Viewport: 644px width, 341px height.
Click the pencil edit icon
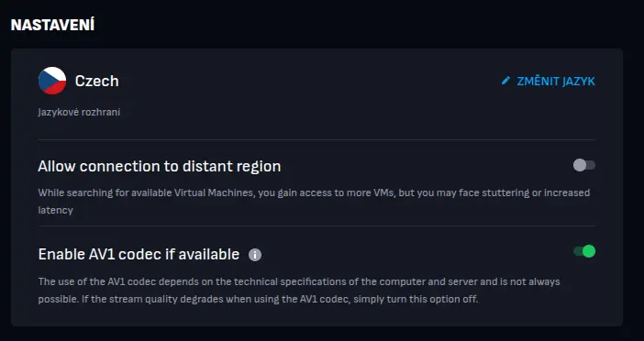tap(505, 81)
